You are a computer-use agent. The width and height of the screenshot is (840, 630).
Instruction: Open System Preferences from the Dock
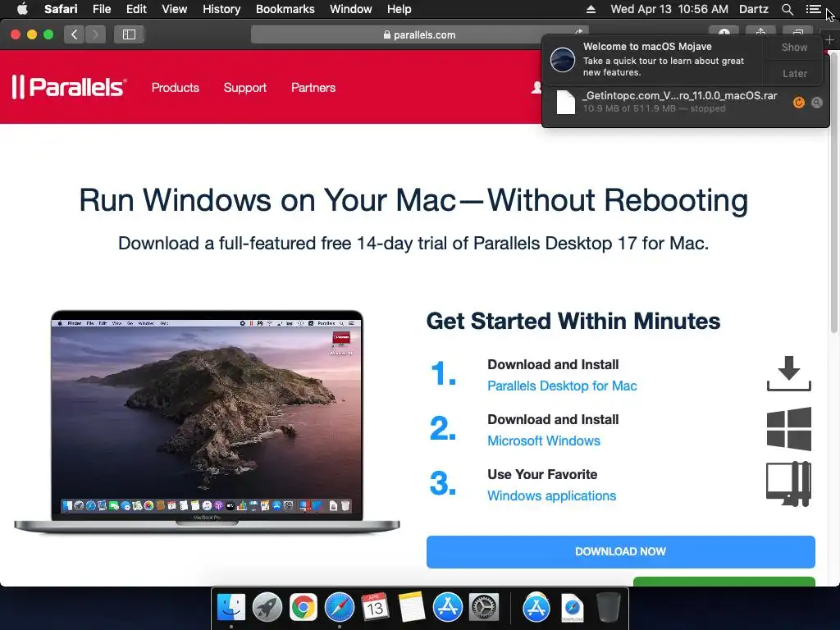(x=484, y=608)
